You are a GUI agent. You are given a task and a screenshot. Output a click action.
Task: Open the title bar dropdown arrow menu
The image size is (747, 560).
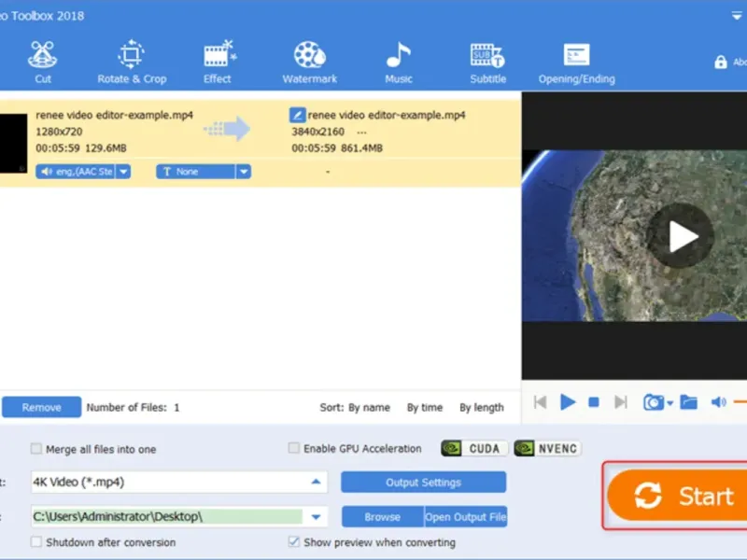tap(737, 16)
